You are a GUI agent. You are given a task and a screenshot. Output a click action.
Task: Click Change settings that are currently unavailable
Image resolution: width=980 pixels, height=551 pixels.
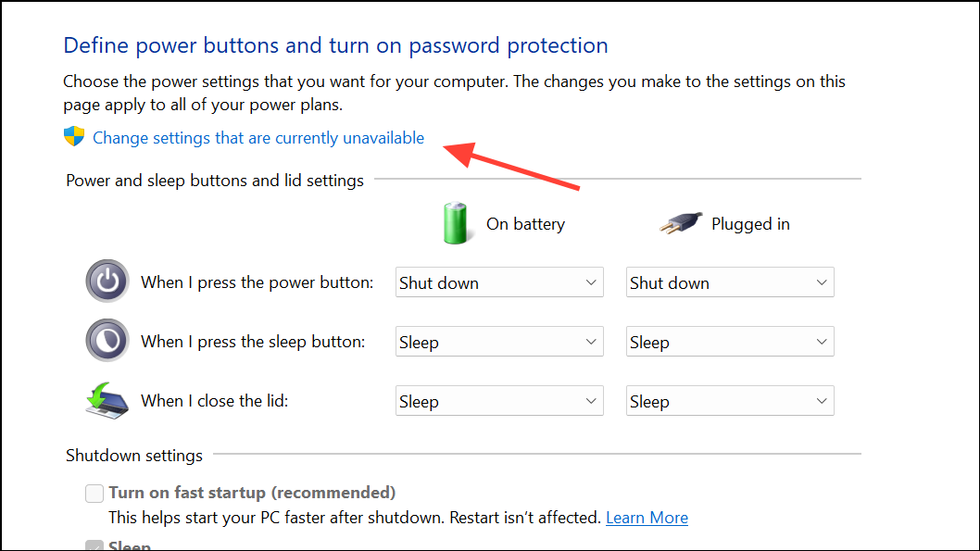(x=259, y=136)
